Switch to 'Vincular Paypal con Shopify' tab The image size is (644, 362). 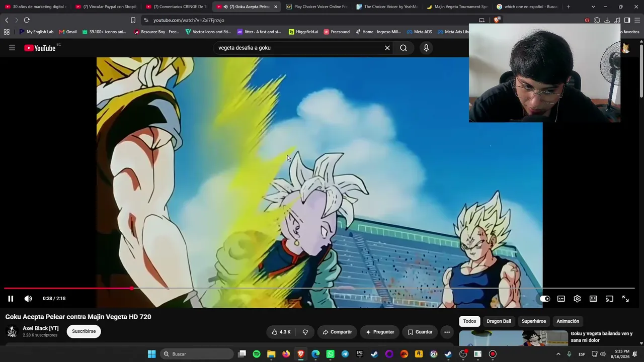[x=106, y=7]
